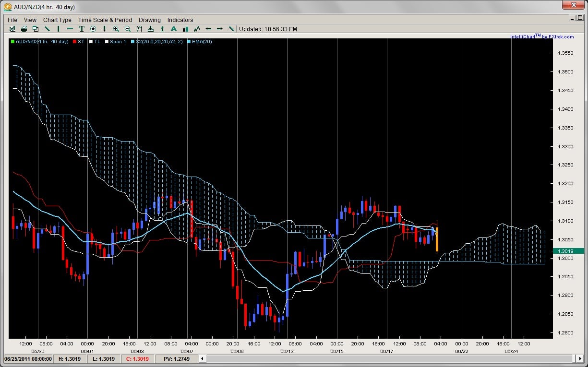588x367 pixels.
Task: Click the zigzag line chart icon
Action: [197, 29]
